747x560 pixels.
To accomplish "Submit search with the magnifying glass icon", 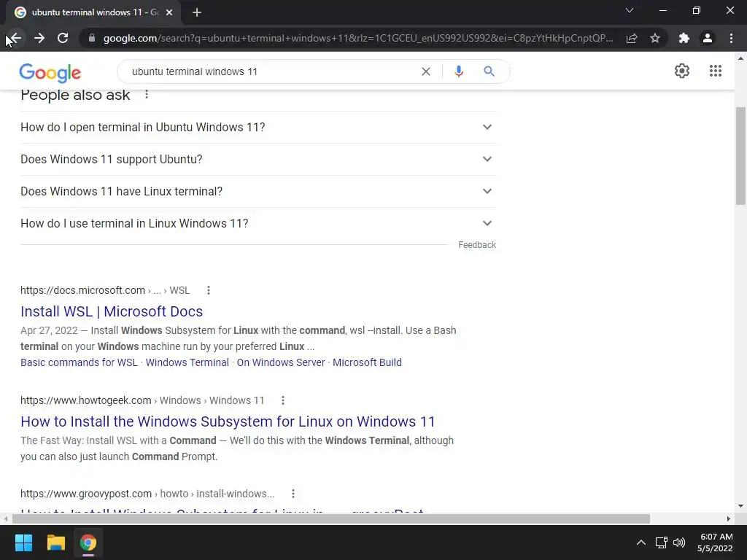I will [x=489, y=71].
